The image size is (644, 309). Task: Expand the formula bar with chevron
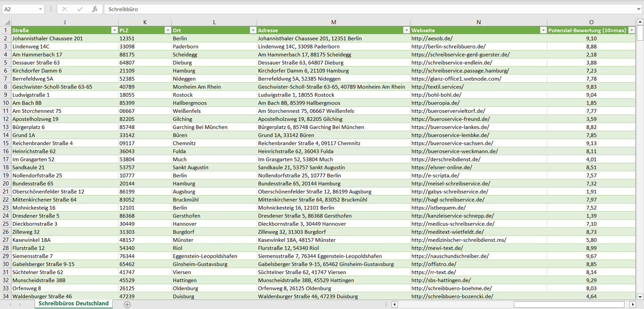pyautogui.click(x=639, y=9)
